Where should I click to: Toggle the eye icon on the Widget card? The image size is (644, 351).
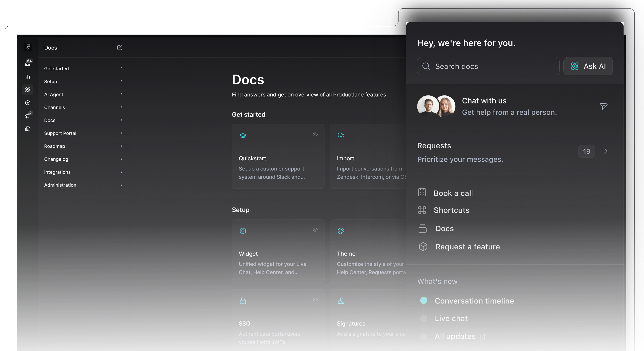315,230
